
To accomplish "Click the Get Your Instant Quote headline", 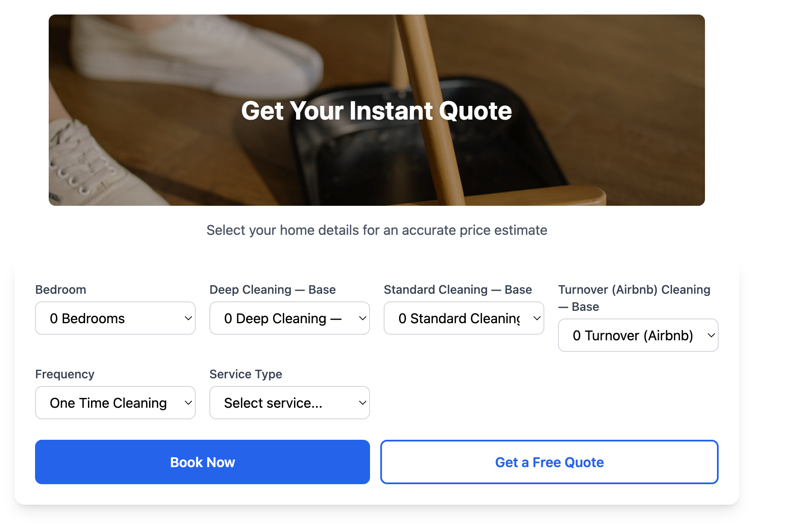I will click(376, 111).
